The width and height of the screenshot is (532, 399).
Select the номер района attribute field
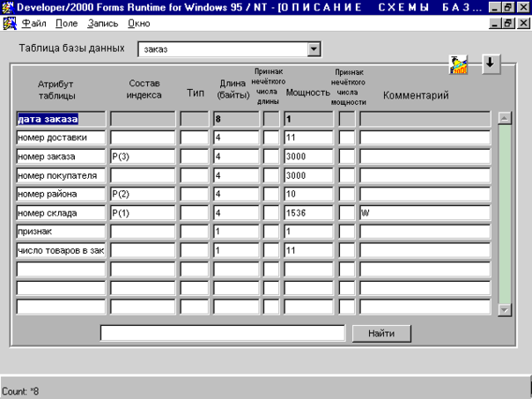(61, 194)
